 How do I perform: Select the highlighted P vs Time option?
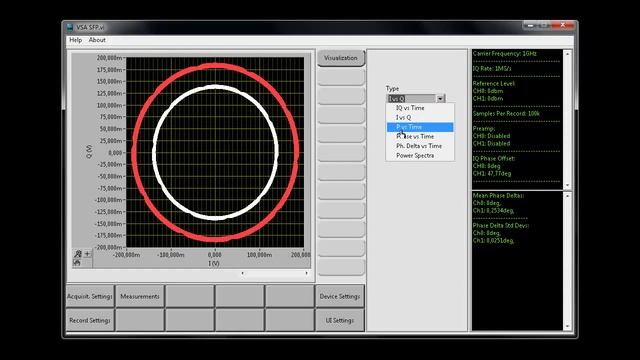(420, 127)
